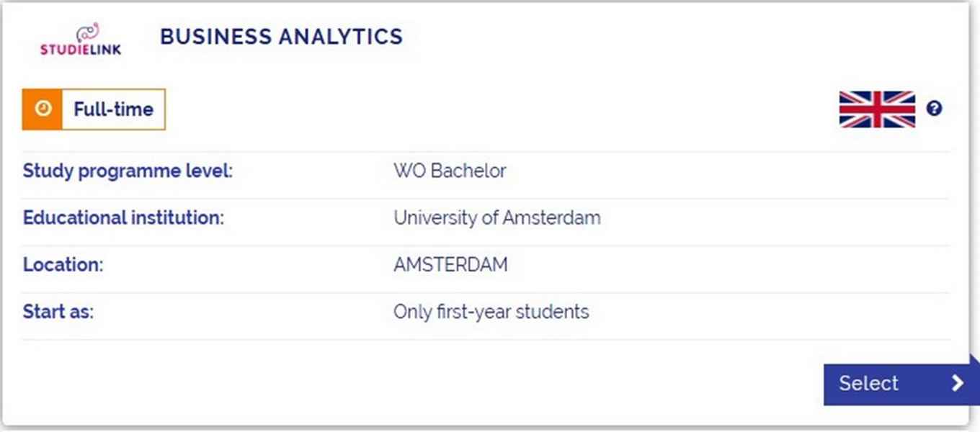This screenshot has width=980, height=432.
Task: Click the UK flag language icon
Action: tap(877, 109)
